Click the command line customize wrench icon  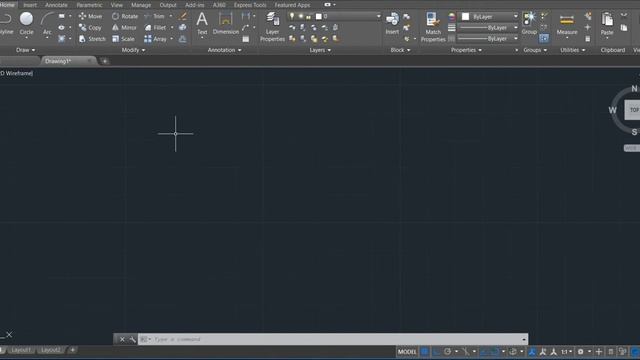pos(132,339)
